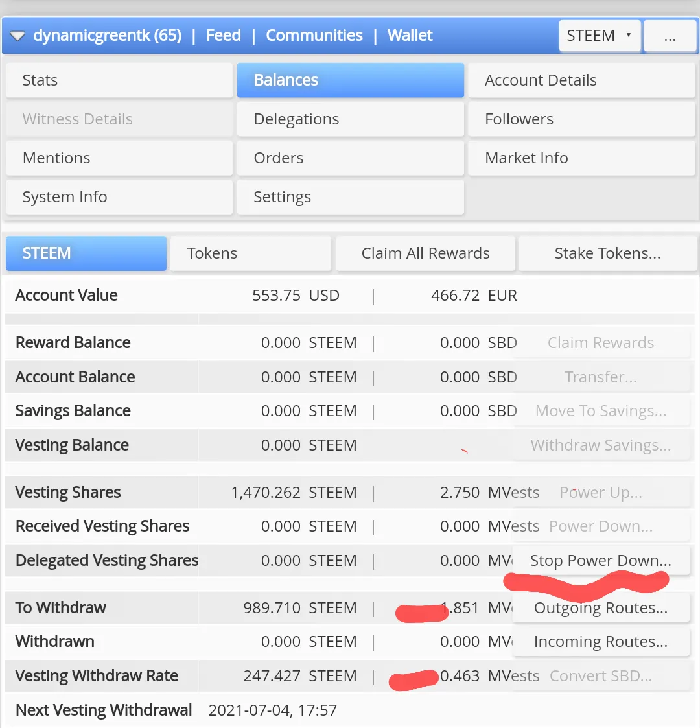Click the Received Vesting Shares label

(102, 526)
